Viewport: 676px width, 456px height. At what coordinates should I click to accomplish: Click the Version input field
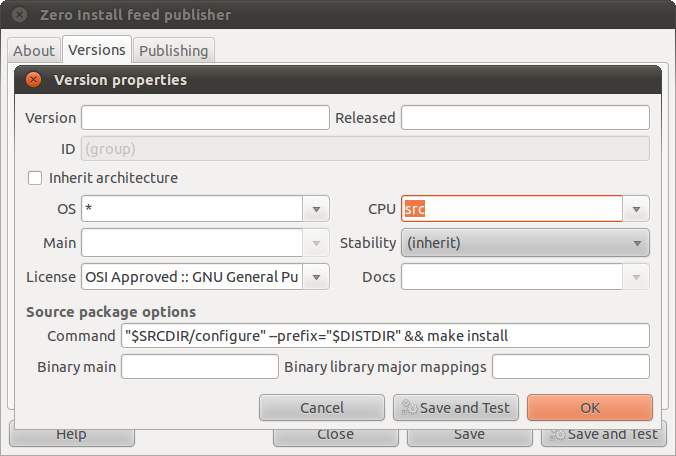[205, 118]
